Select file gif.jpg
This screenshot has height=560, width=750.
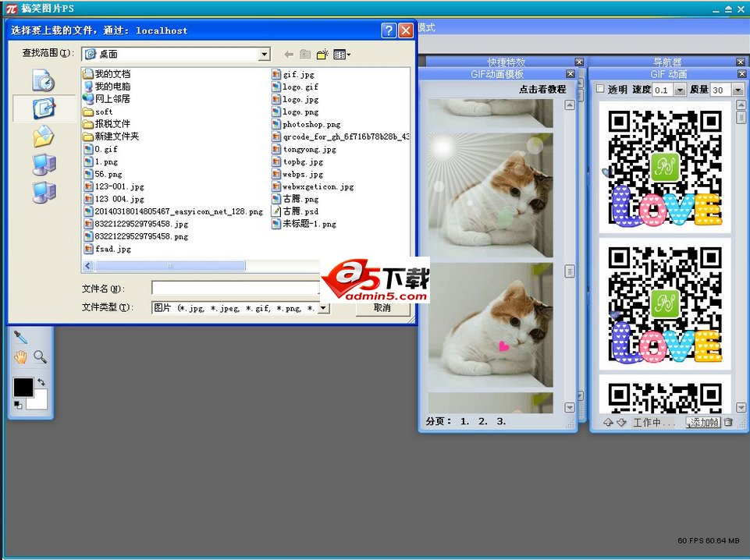pyautogui.click(x=293, y=75)
